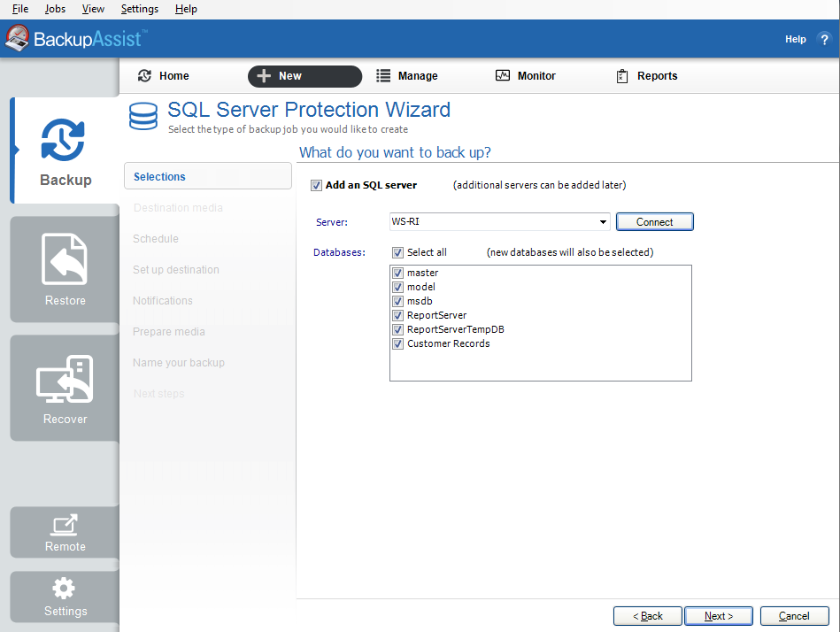Switch to the Home tab
840x632 pixels.
pos(164,76)
